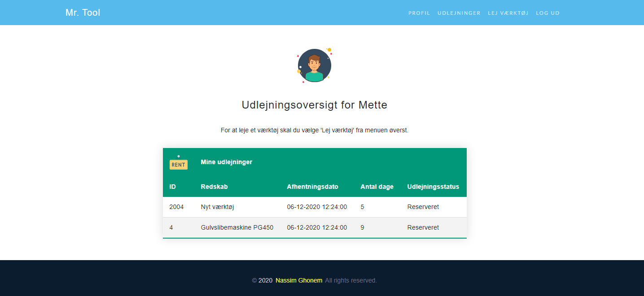Click the Nyt værktøj pickup date cell
Image resolution: width=644 pixels, height=296 pixels.
pos(317,207)
